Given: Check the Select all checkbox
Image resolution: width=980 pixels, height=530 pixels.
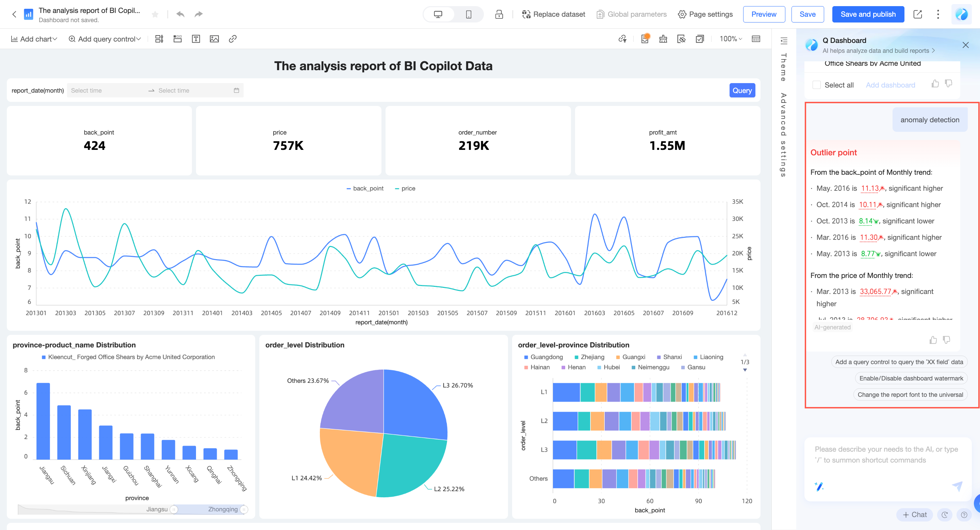Looking at the screenshot, I should click(816, 85).
